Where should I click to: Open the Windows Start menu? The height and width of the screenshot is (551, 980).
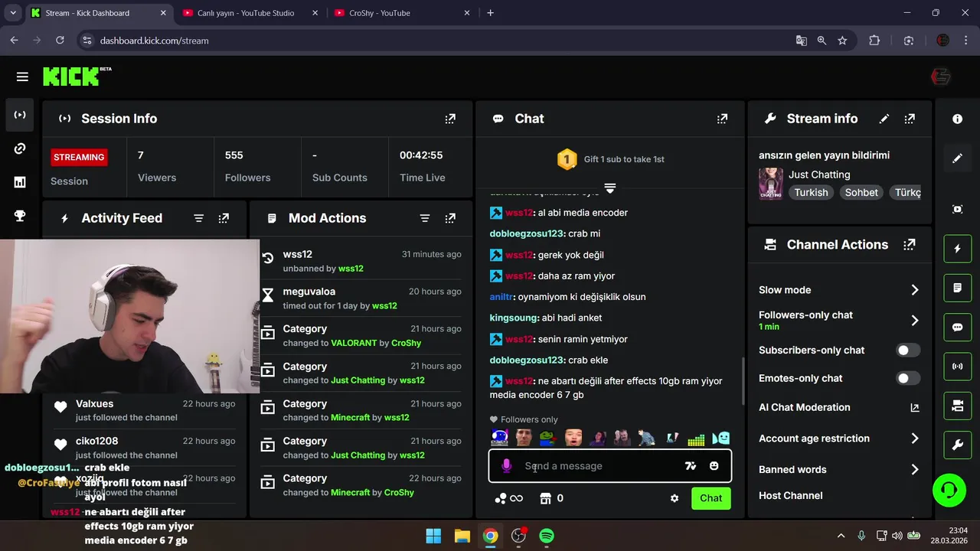pos(433,536)
